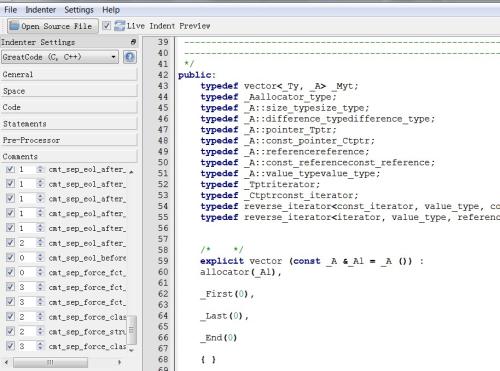Click the cmt_sep_eol_before option label

click(x=87, y=258)
